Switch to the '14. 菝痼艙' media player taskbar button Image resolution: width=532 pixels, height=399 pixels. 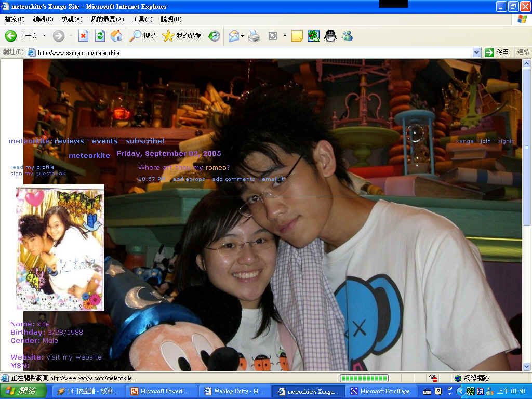point(88,392)
